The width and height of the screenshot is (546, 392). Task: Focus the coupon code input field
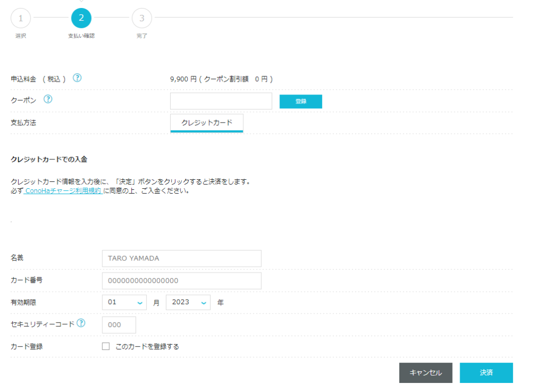point(221,101)
